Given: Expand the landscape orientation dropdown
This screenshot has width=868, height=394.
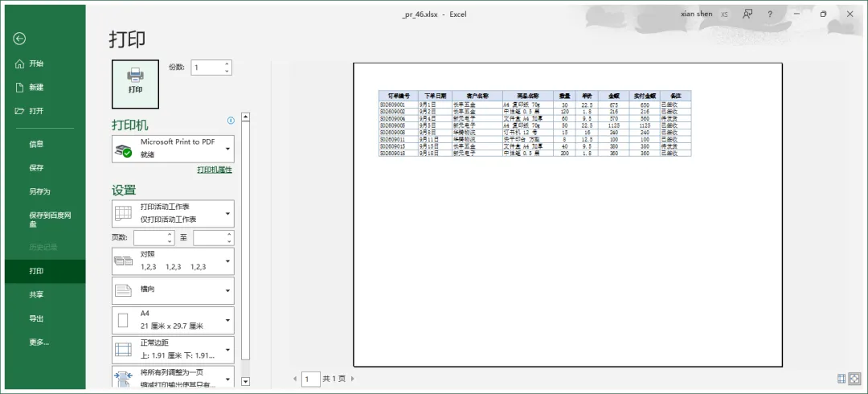Looking at the screenshot, I should pos(173,290).
